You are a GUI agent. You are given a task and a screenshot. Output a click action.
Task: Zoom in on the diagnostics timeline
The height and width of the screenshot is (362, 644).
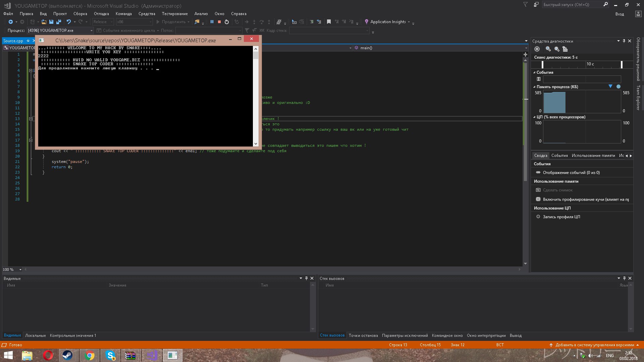pos(548,49)
